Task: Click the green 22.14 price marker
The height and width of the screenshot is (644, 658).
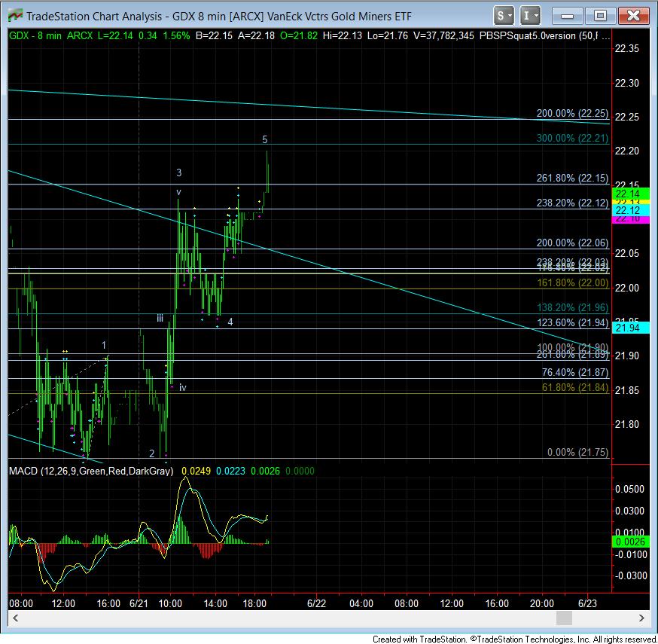Action: click(x=631, y=194)
